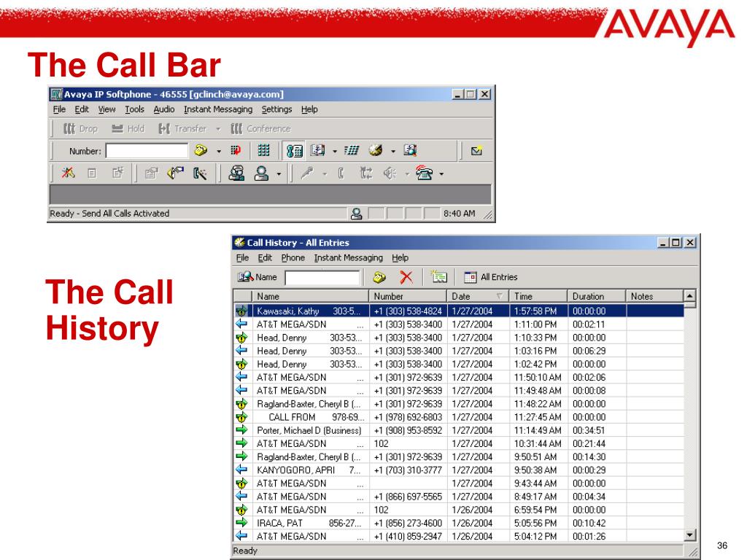Select the KANYOGORO, APRI call entry
The width and height of the screenshot is (747, 560).
point(460,470)
